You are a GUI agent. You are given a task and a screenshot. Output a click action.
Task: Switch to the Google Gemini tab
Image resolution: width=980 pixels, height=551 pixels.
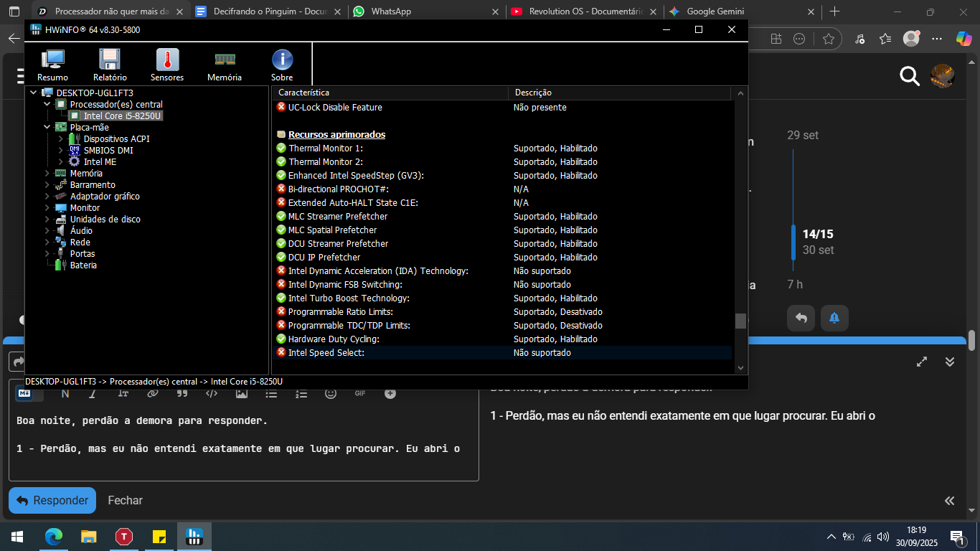pyautogui.click(x=715, y=11)
